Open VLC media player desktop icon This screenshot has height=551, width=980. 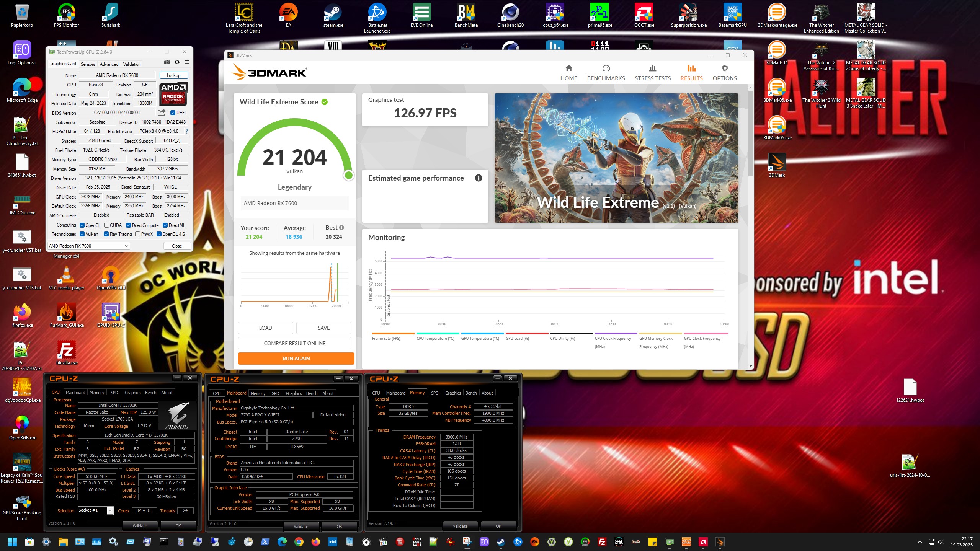67,277
